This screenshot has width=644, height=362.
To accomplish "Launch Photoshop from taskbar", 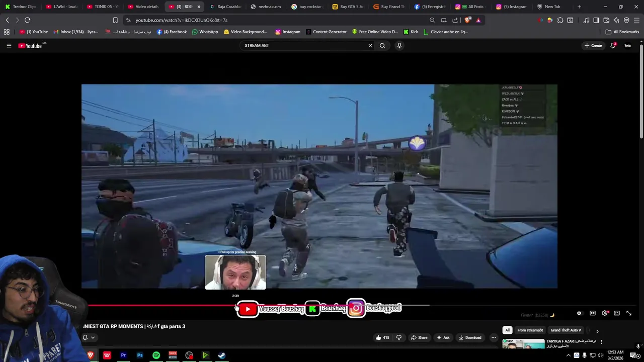I will tap(140, 355).
